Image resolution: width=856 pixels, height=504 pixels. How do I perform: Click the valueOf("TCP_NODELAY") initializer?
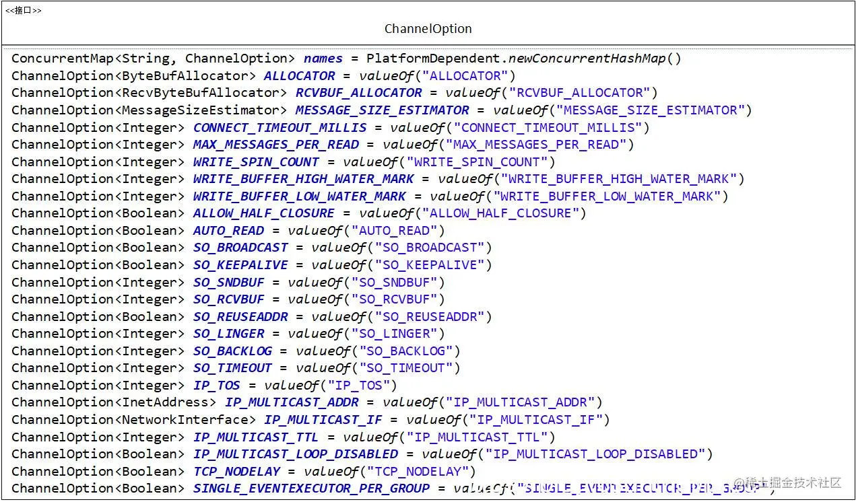pos(389,471)
